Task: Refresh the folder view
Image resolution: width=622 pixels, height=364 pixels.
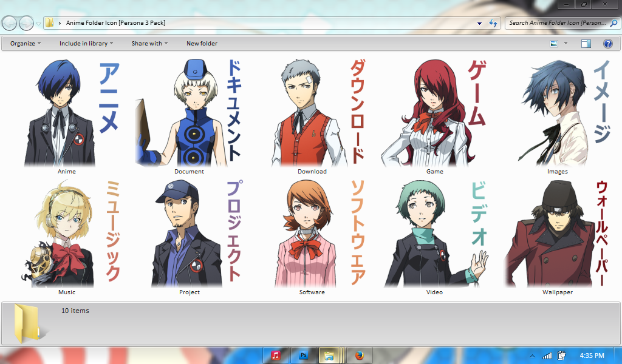Action: pyautogui.click(x=493, y=24)
